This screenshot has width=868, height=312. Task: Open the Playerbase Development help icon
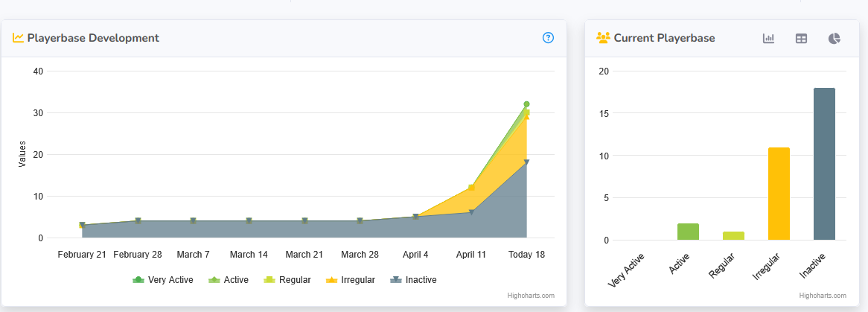coord(549,38)
